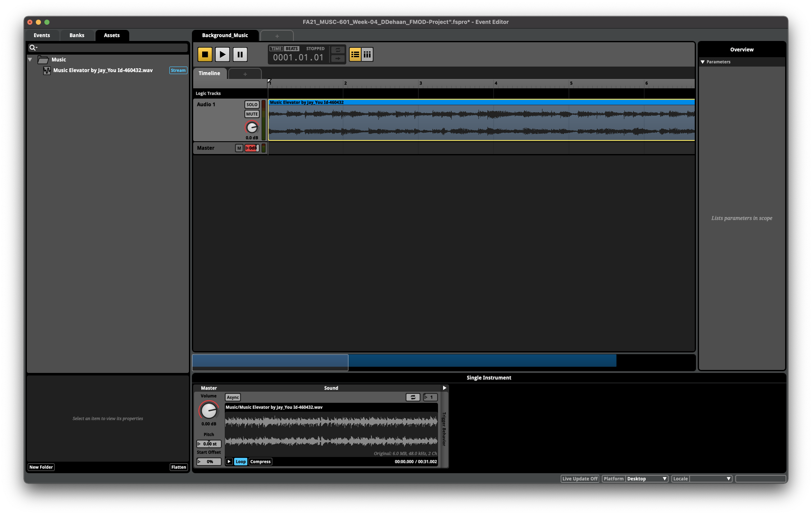
Task: Expand the Music folder in Assets
Action: 30,59
